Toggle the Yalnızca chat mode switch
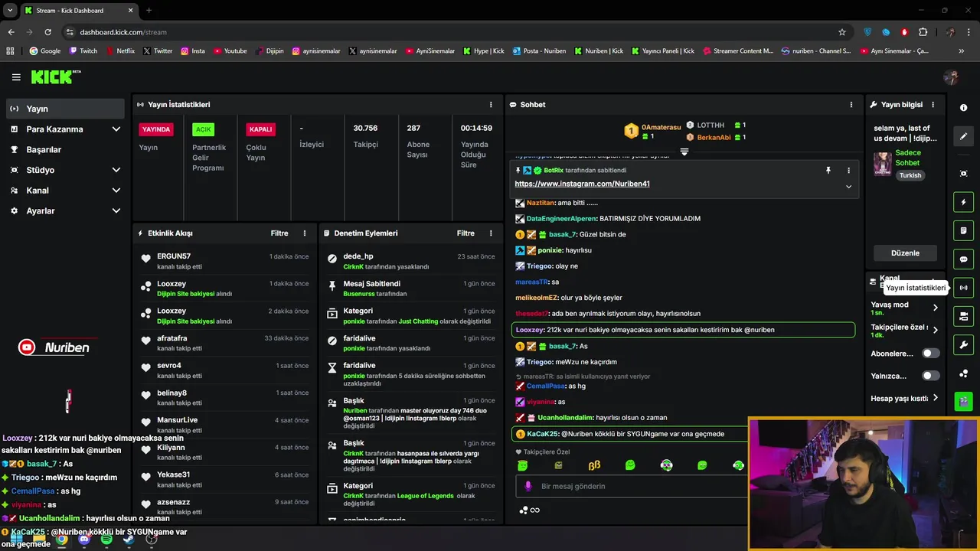980x551 pixels. (x=930, y=376)
